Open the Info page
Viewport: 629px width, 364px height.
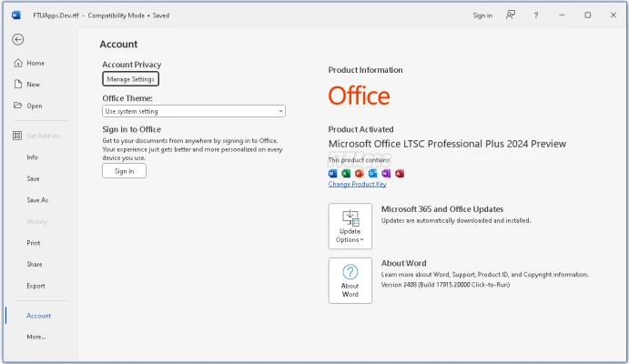coord(32,157)
